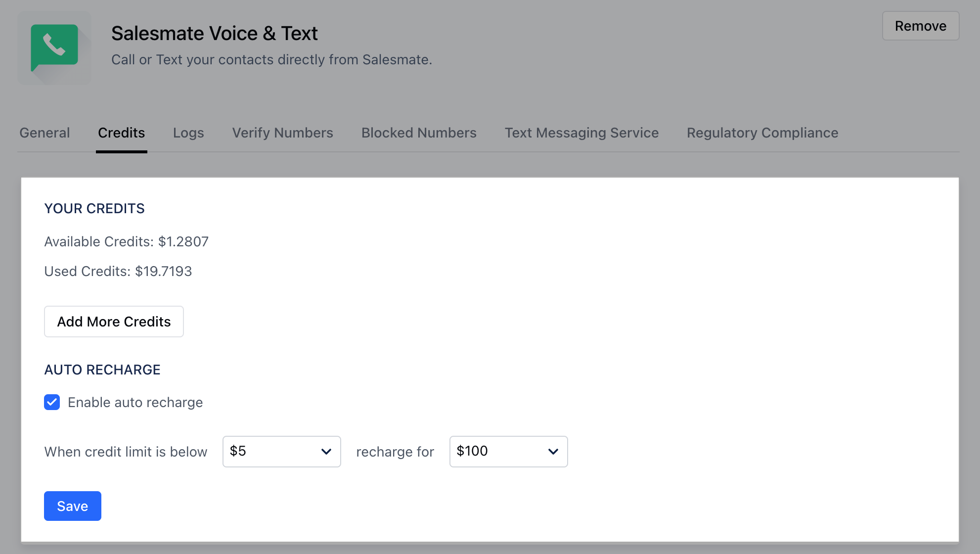This screenshot has height=554, width=980.
Task: Click the Available Credits amount text
Action: [183, 241]
